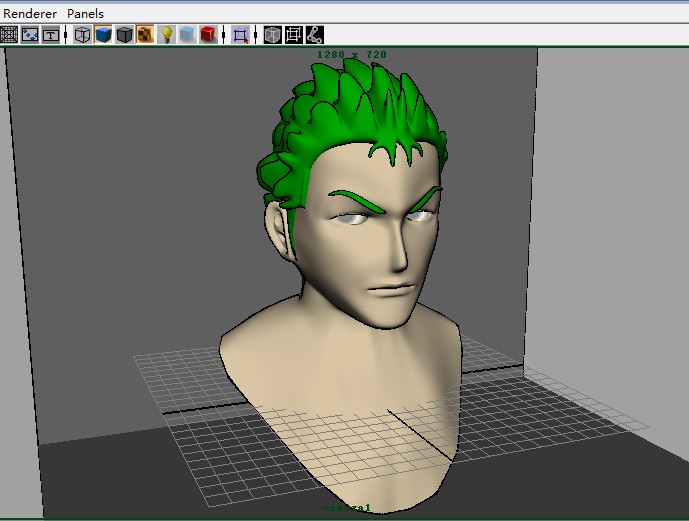
Task: Click the camera1 label in viewport
Action: pos(347,508)
